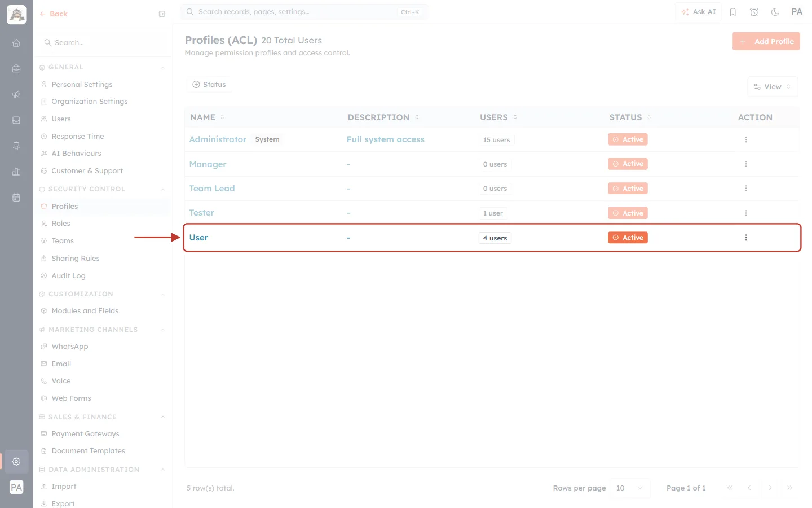Open Audit Log in settings sidebar
812x508 pixels.
(68, 276)
